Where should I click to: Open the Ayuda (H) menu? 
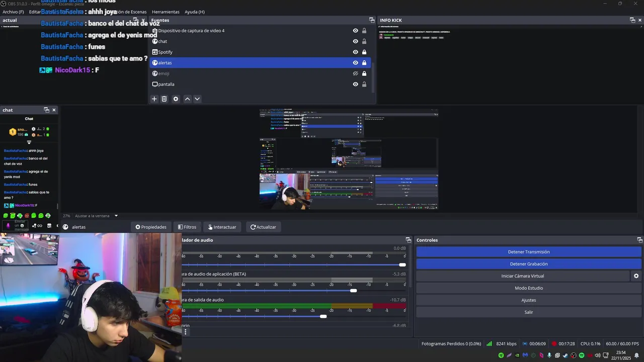(x=195, y=12)
